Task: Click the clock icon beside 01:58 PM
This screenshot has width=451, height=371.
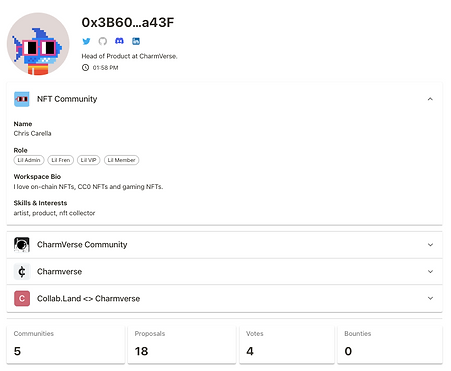Action: [86, 68]
